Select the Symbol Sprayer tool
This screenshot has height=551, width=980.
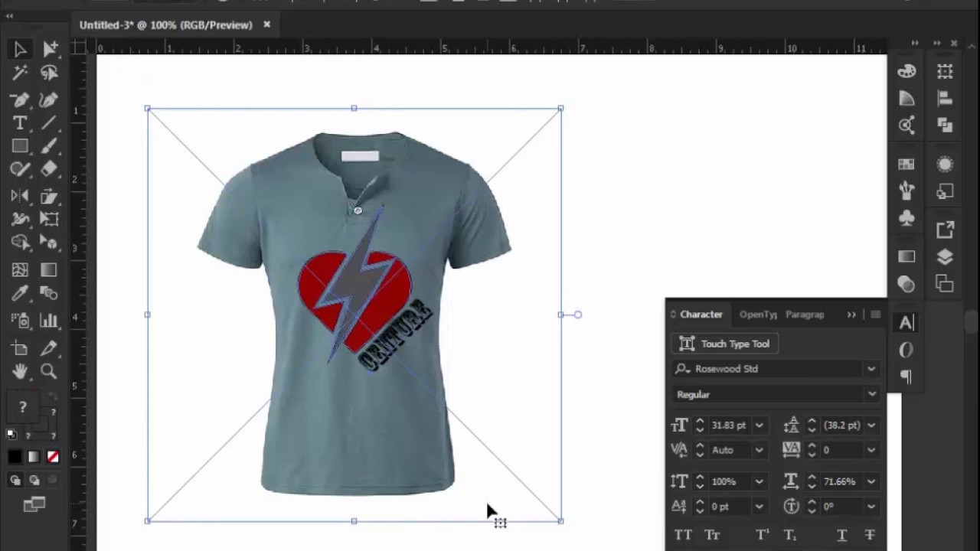coord(21,321)
